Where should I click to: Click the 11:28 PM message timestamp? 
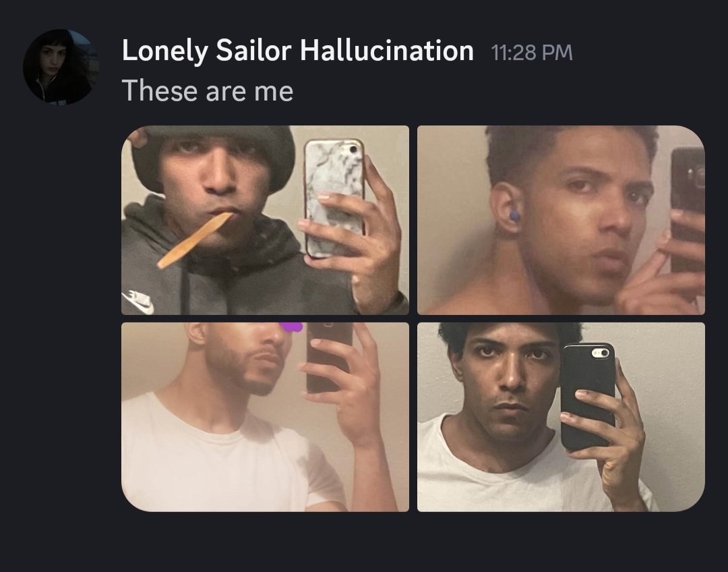(x=532, y=52)
